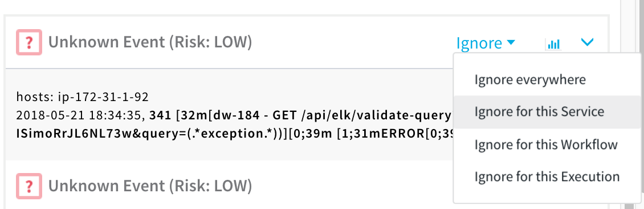Click the second event's red question mark icon
The height and width of the screenshot is (209, 644).
pos(29,186)
